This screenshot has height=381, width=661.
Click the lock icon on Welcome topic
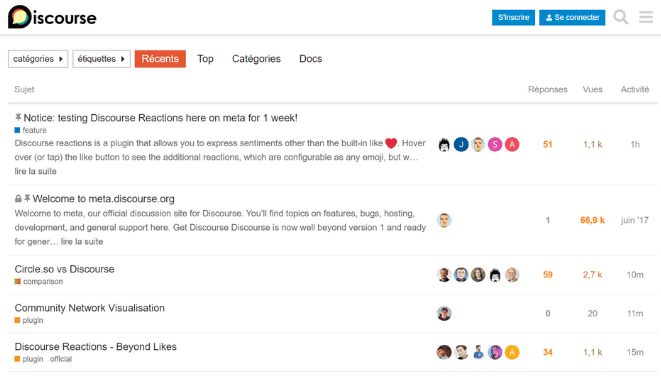[x=18, y=198]
